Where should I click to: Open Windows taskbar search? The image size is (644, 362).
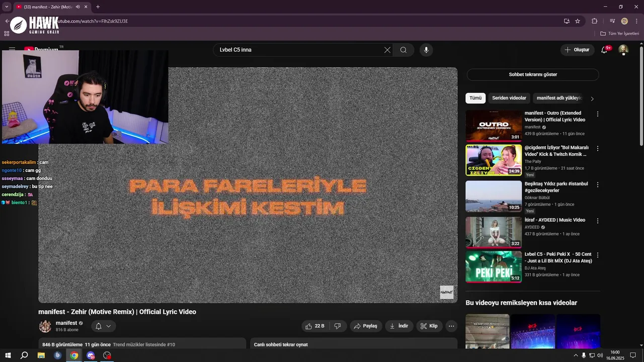(24, 355)
